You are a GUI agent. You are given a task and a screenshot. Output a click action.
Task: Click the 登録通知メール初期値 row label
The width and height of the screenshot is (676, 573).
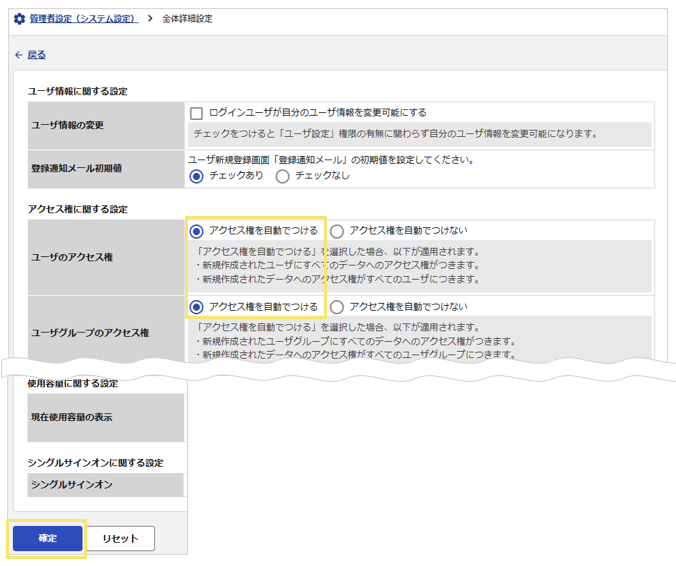(76, 169)
